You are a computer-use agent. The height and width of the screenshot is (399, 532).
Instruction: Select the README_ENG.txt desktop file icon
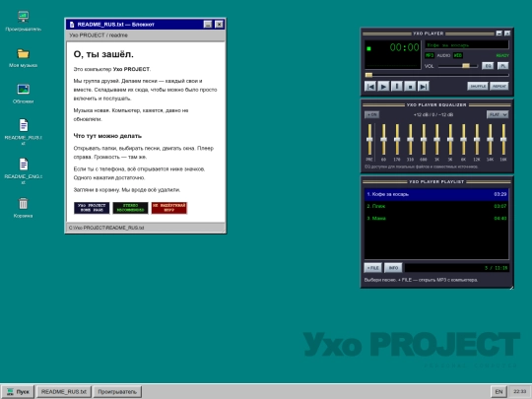tap(23, 170)
